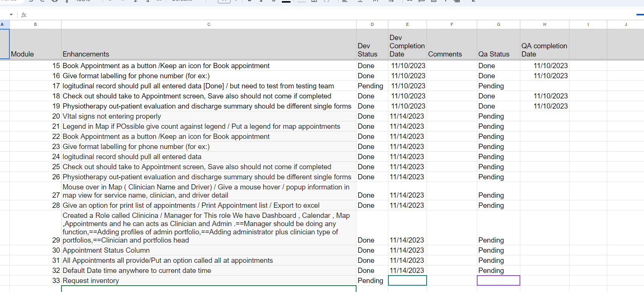Viewport: 644px width, 292px height.
Task: Toggle Bold formatting in toolbar
Action: click(x=250, y=1)
